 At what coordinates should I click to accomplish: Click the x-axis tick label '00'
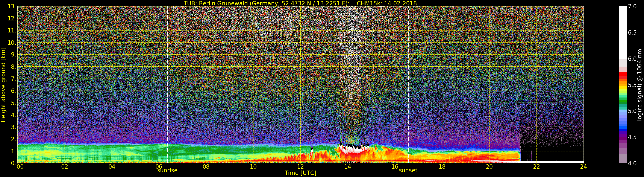tap(20, 167)
